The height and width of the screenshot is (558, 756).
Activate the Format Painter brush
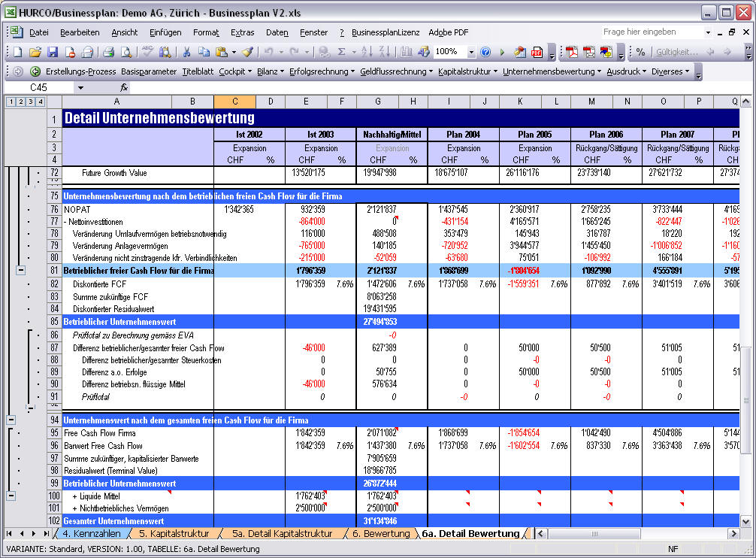[248, 52]
